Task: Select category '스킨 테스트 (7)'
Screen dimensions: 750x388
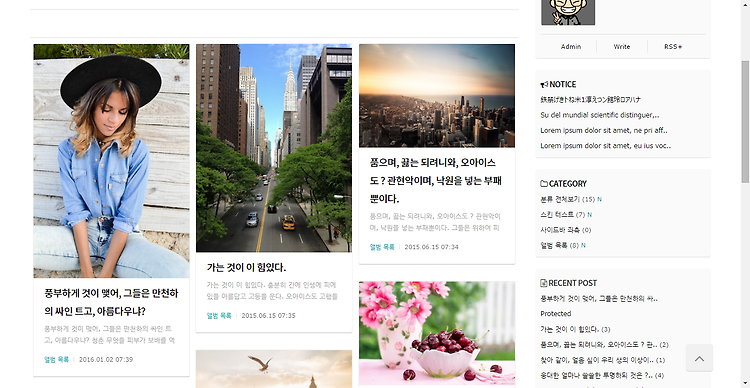Action: (x=563, y=214)
